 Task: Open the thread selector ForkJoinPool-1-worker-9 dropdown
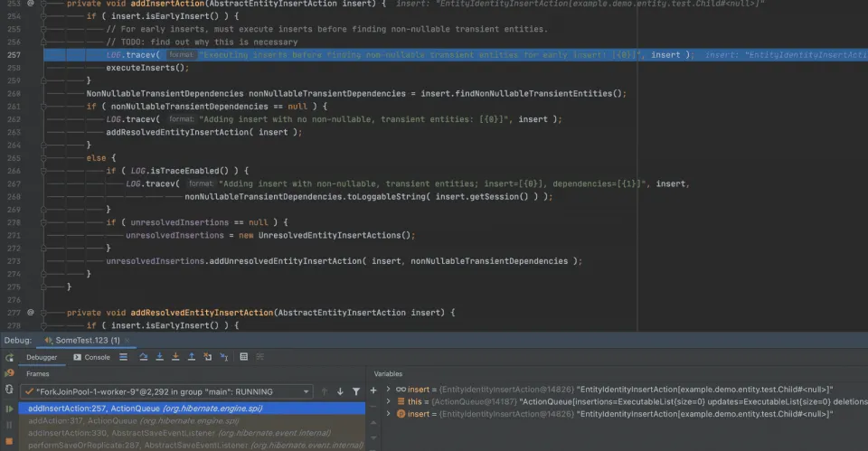click(166, 391)
